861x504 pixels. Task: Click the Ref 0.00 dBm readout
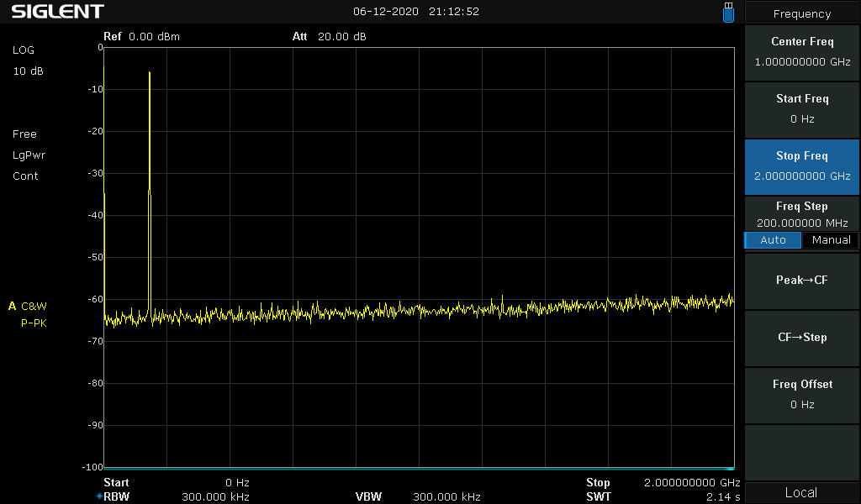pyautogui.click(x=141, y=37)
